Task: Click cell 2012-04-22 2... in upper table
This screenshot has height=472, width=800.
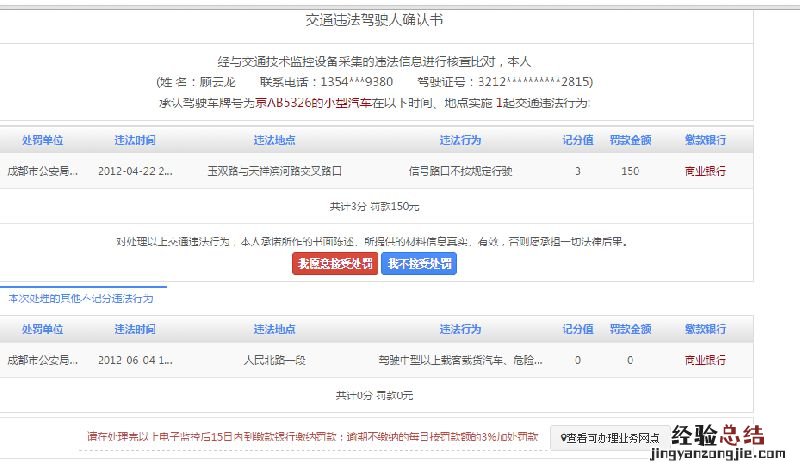Action: (135, 171)
